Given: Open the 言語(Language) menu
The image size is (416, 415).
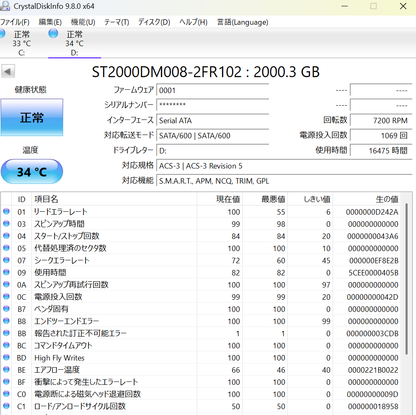Looking at the screenshot, I should tap(243, 22).
